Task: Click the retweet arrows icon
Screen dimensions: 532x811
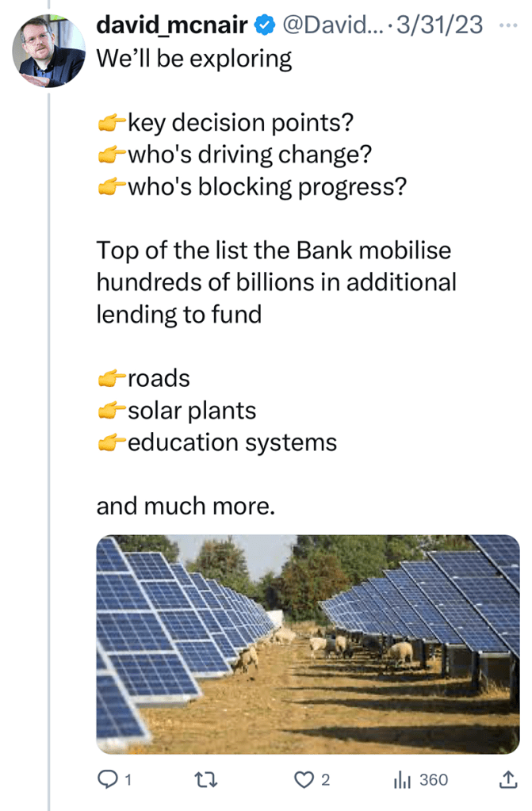Action: point(206,780)
